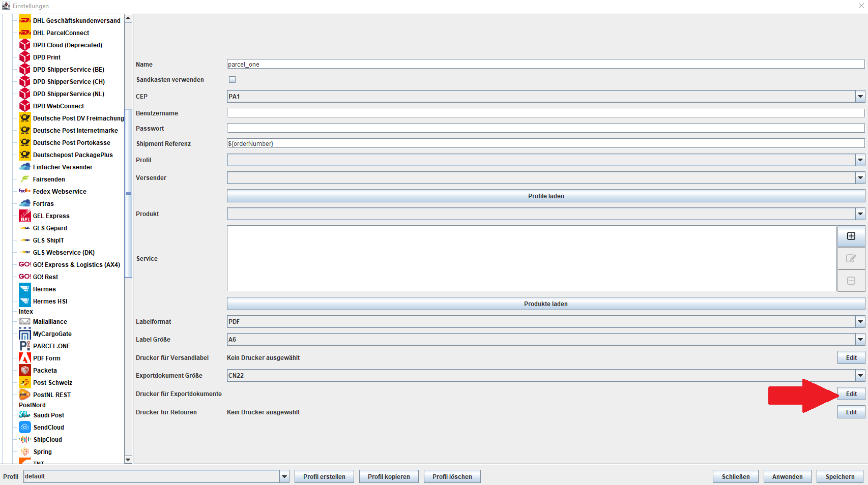The image size is (868, 485).
Task: Click the carrier list scroll-up arrow
Action: point(128,18)
